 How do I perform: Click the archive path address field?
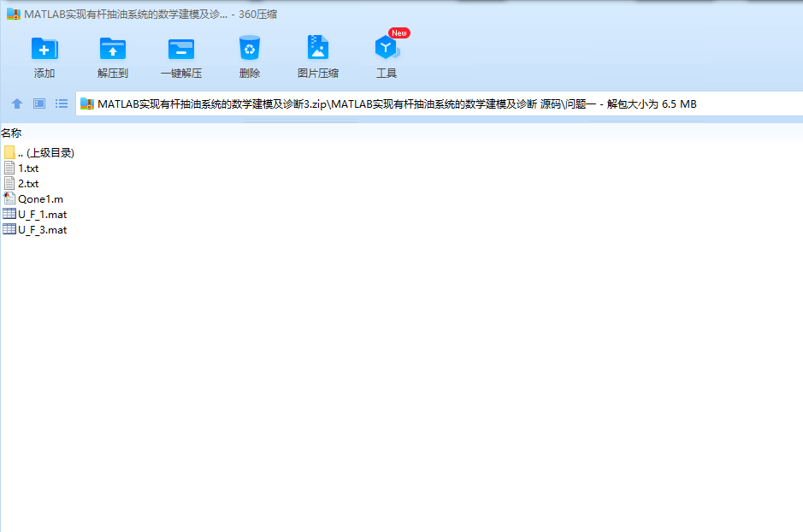coord(440,104)
